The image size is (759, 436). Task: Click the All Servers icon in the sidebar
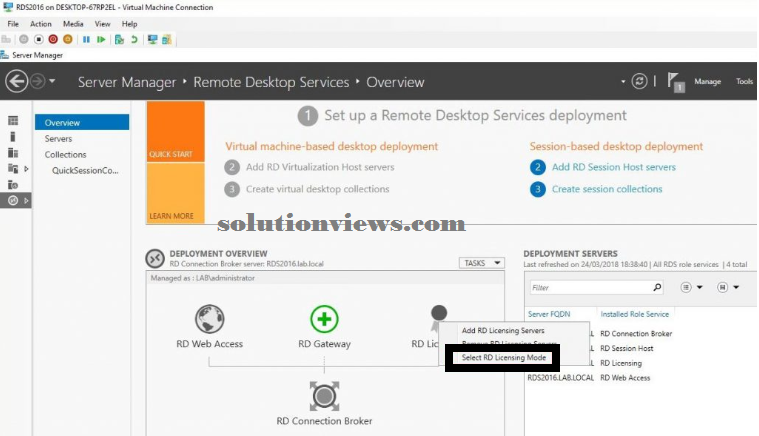(13, 153)
